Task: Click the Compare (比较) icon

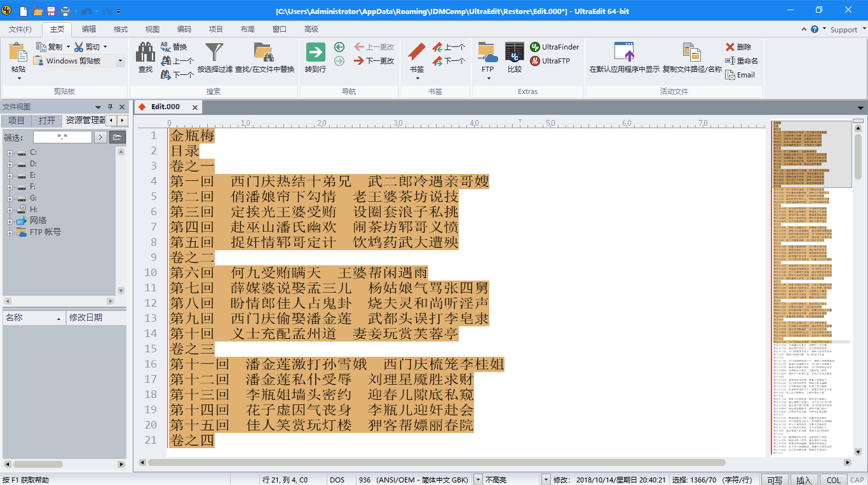Action: pos(514,53)
